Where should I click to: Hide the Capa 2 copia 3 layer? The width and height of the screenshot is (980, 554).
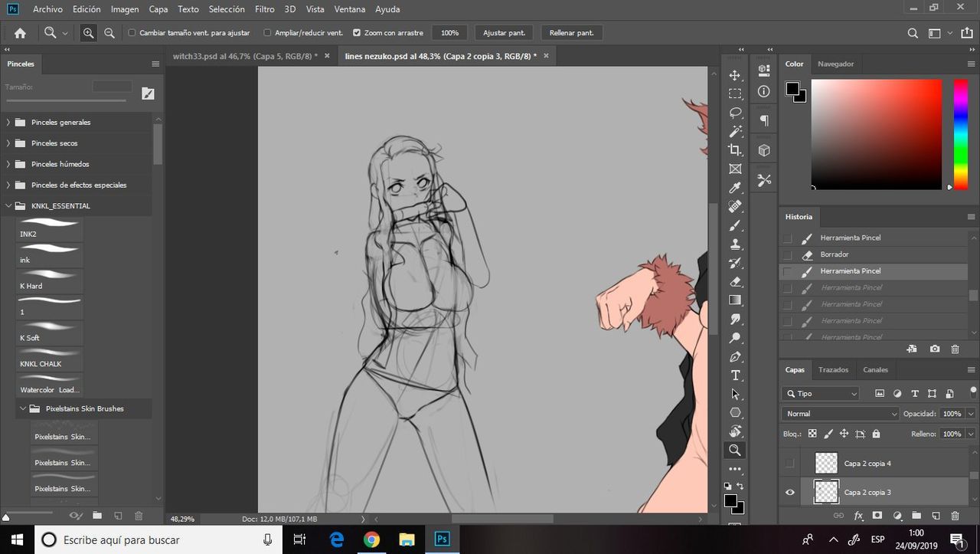[790, 492]
